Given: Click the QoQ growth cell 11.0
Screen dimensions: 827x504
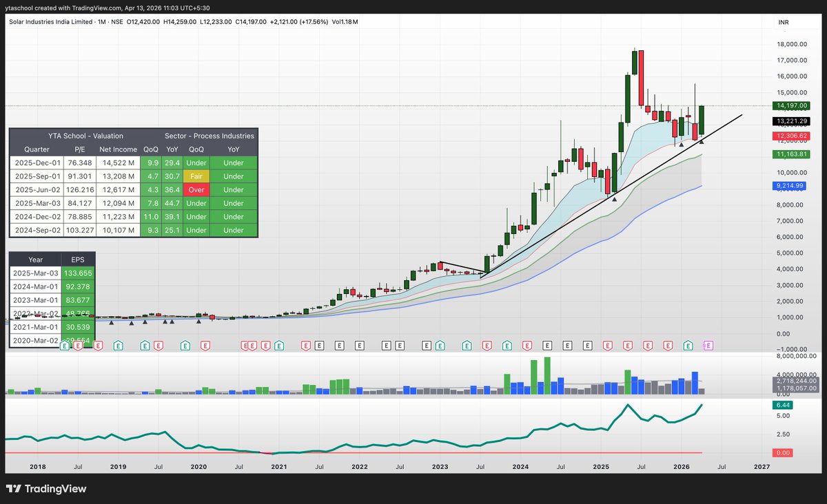Looking at the screenshot, I should [150, 217].
